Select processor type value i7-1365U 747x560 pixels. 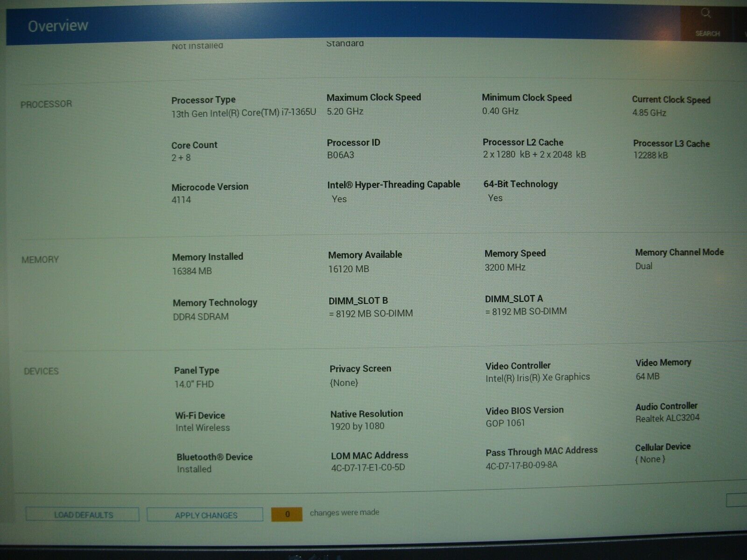[x=244, y=113]
